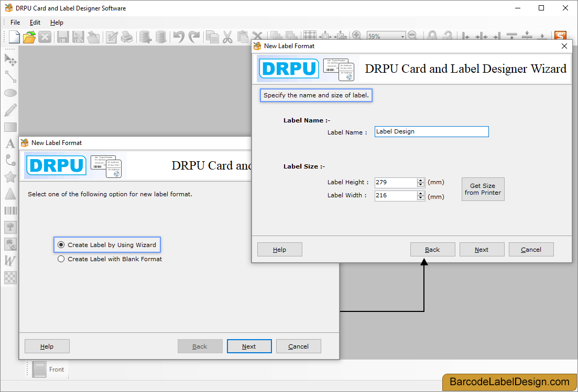Click the Save floppy disk icon
Screen dimensions: 578x392
tap(63, 37)
